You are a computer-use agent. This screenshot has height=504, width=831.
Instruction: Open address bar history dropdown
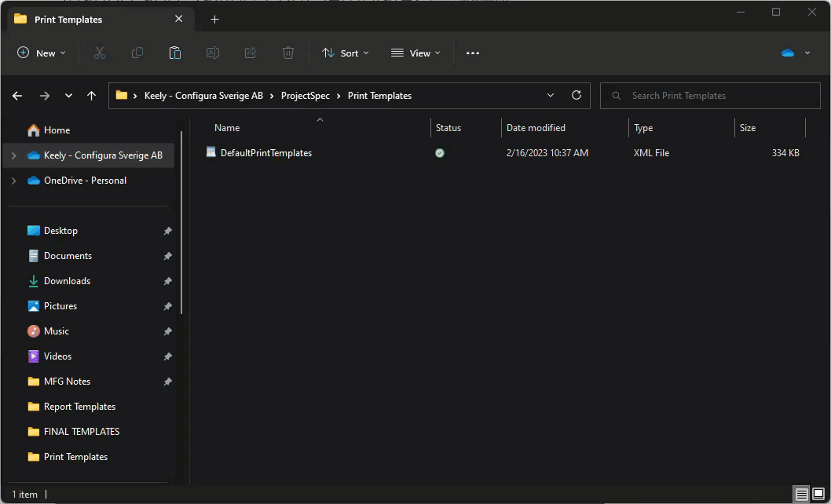tap(550, 96)
